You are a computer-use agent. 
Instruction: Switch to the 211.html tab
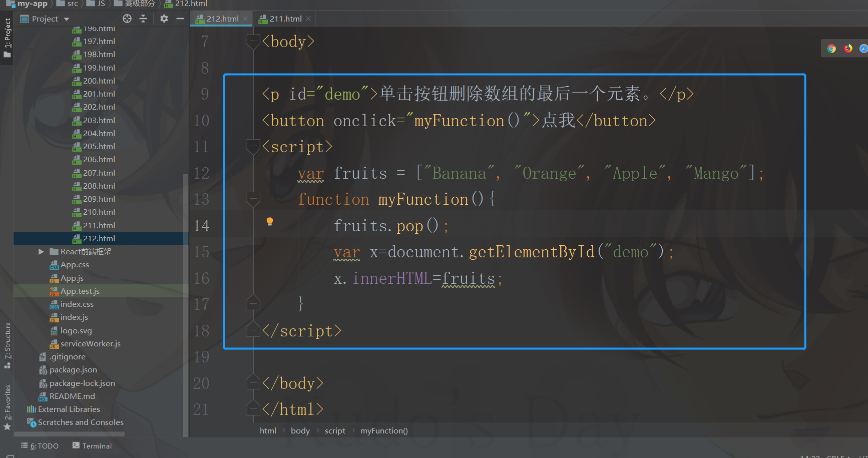point(285,19)
